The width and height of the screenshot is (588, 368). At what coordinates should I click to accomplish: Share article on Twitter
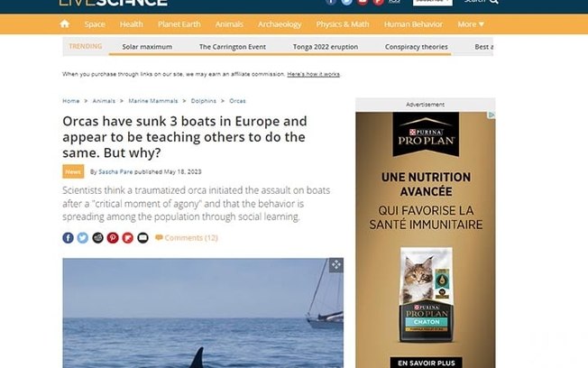pyautogui.click(x=83, y=238)
